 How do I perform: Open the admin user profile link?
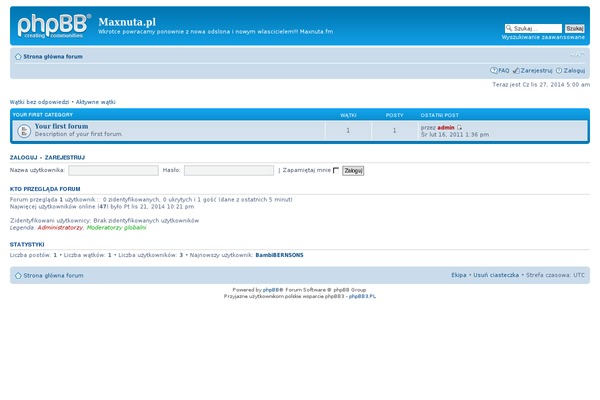coord(446,127)
